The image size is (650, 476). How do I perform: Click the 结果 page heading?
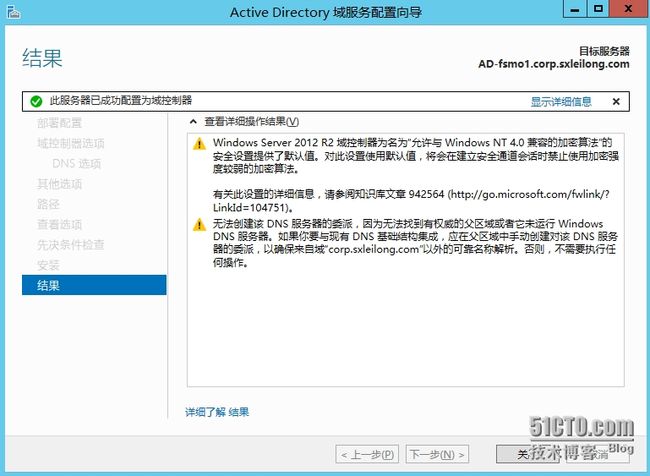coord(42,58)
